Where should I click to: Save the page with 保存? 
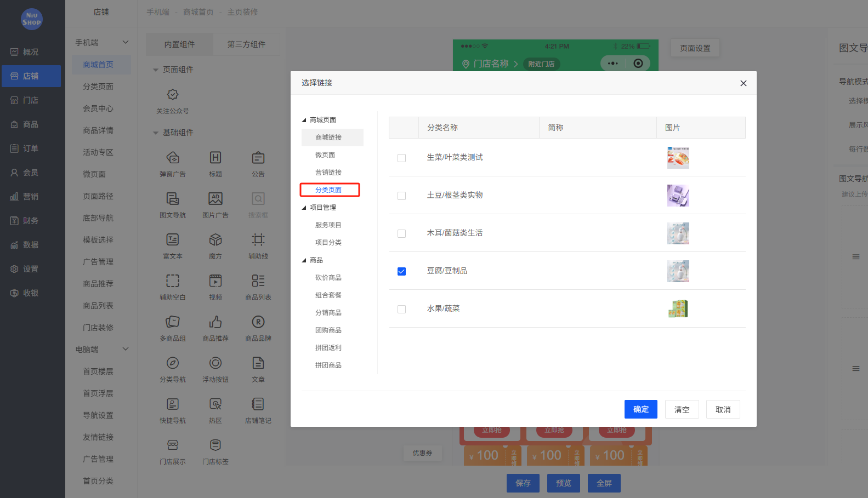pyautogui.click(x=523, y=483)
